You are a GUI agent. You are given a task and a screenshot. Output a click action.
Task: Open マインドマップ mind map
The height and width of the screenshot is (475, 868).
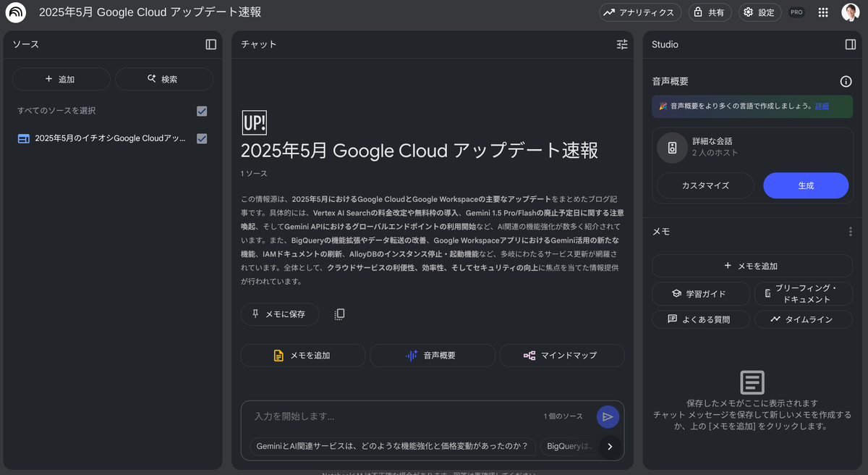561,356
